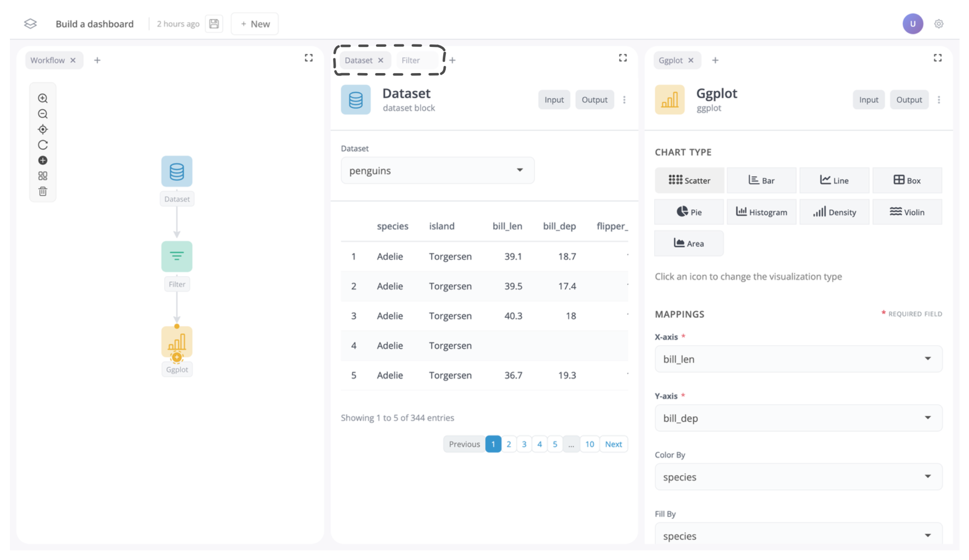Click the save disk icon in header
Viewport: 969px width, 560px height.
pos(214,24)
